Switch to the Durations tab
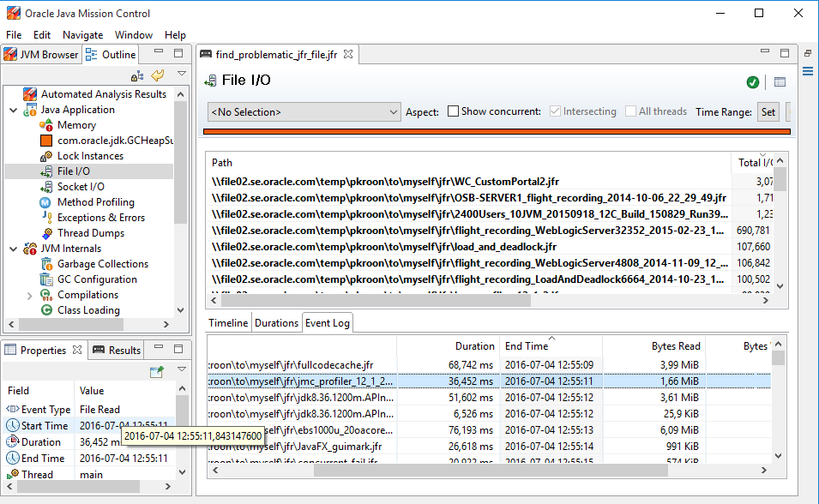The width and height of the screenshot is (819, 504). 276,323
